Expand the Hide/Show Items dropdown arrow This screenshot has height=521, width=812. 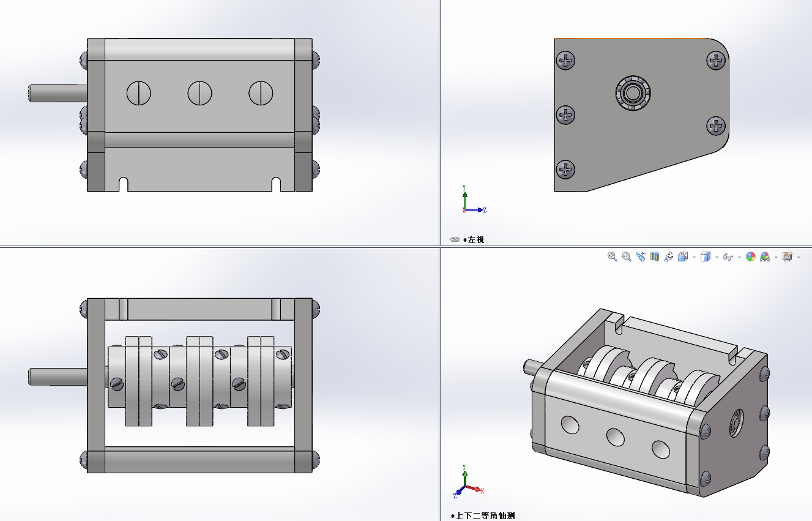pos(739,257)
